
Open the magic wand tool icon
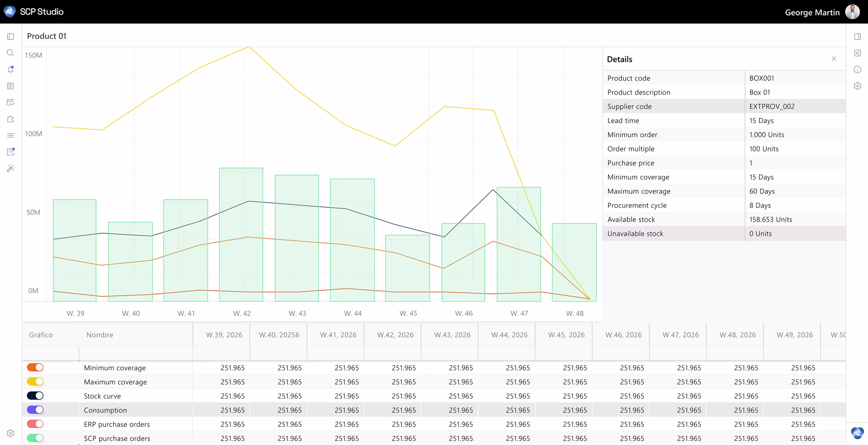(x=10, y=168)
